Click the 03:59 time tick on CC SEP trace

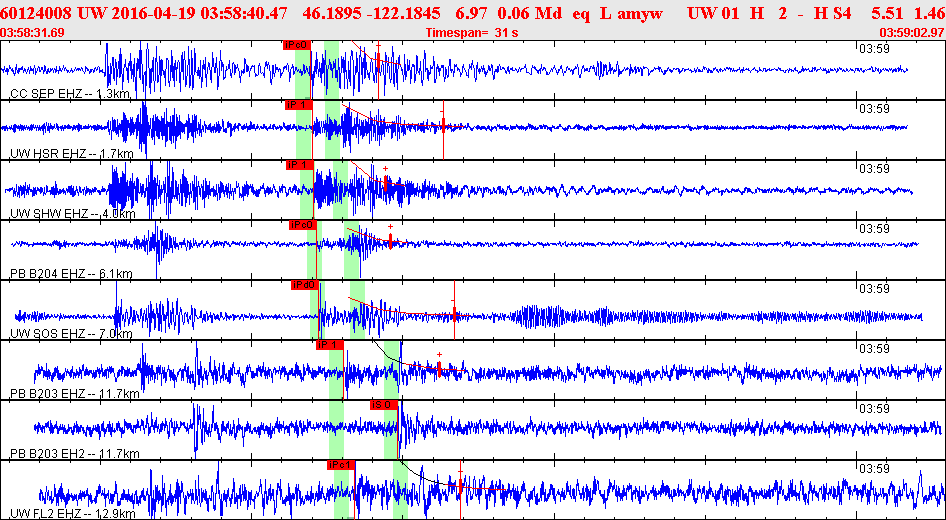(874, 49)
